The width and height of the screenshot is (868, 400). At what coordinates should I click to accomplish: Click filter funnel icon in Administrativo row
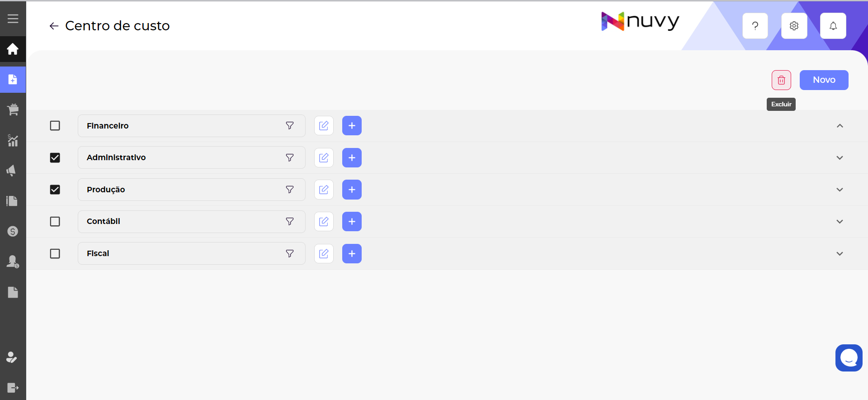pyautogui.click(x=290, y=157)
